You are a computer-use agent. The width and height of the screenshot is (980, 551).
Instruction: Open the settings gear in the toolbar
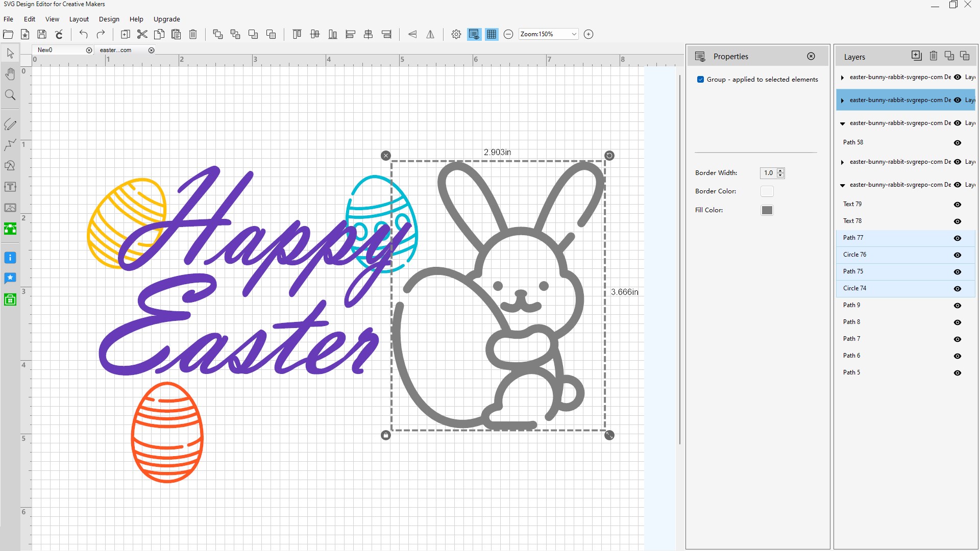pos(456,34)
